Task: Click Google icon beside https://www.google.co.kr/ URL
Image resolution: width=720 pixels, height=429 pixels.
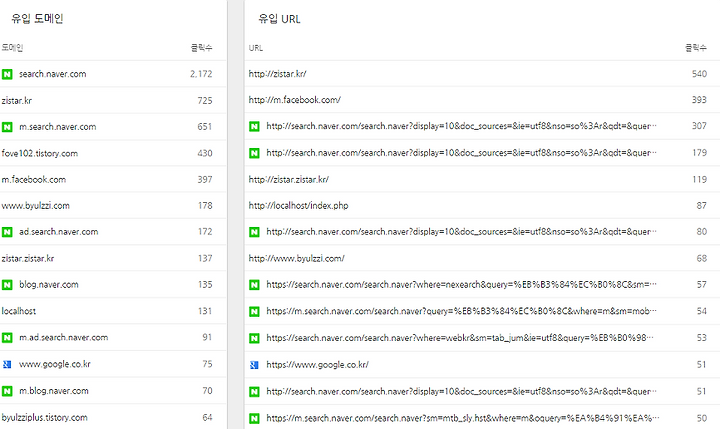Action: pos(254,365)
